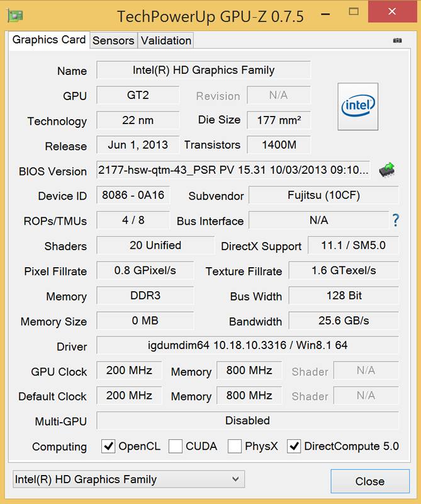Open Bus Interface question mark help
Viewport: 421px width, 504px height.
(x=396, y=220)
